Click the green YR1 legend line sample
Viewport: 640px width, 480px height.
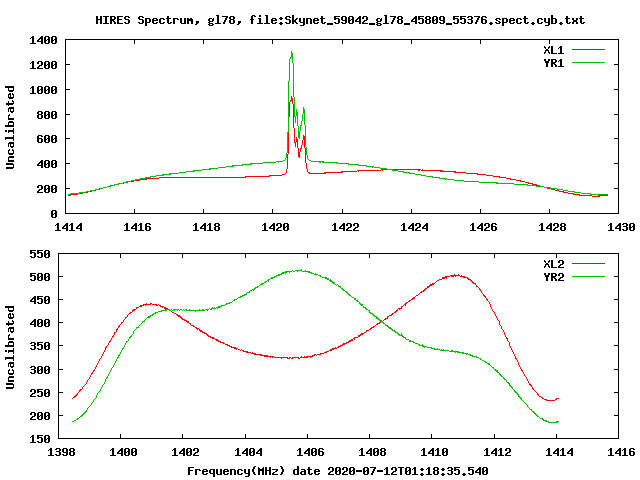[588, 63]
